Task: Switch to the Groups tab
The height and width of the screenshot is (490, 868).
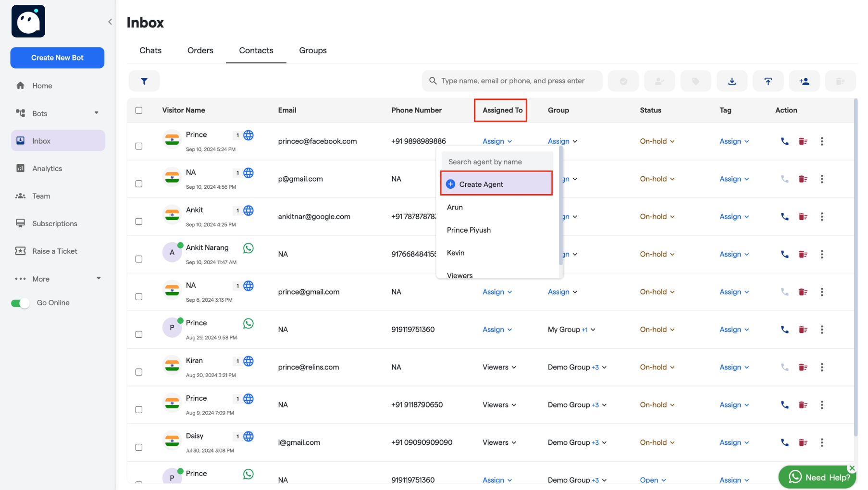Action: pos(313,50)
